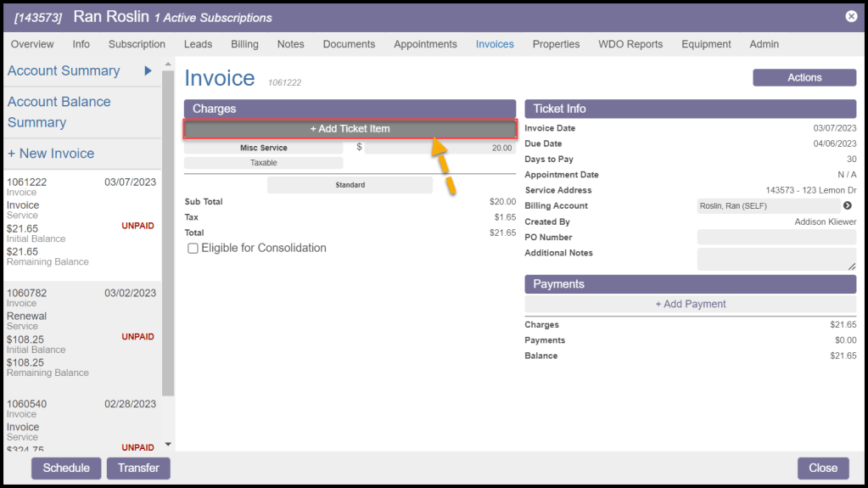Switch to the Billing tab
Image resolution: width=868 pixels, height=488 pixels.
[x=244, y=44]
